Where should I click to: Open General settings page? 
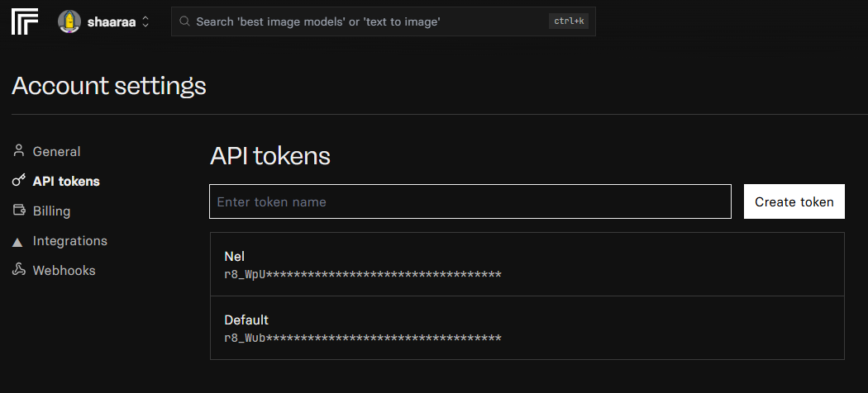point(56,152)
